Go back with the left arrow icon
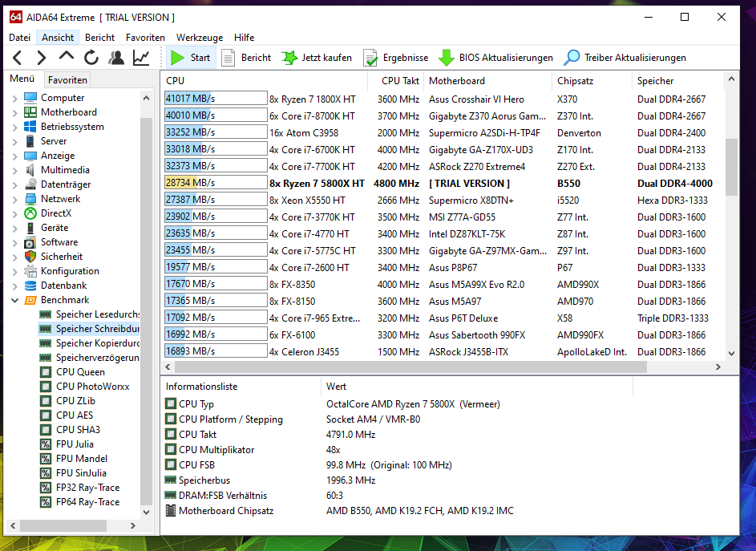 pyautogui.click(x=18, y=58)
